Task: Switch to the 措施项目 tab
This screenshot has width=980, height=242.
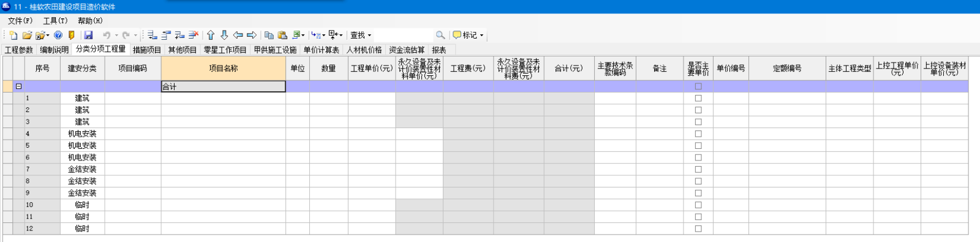Action: tap(147, 50)
